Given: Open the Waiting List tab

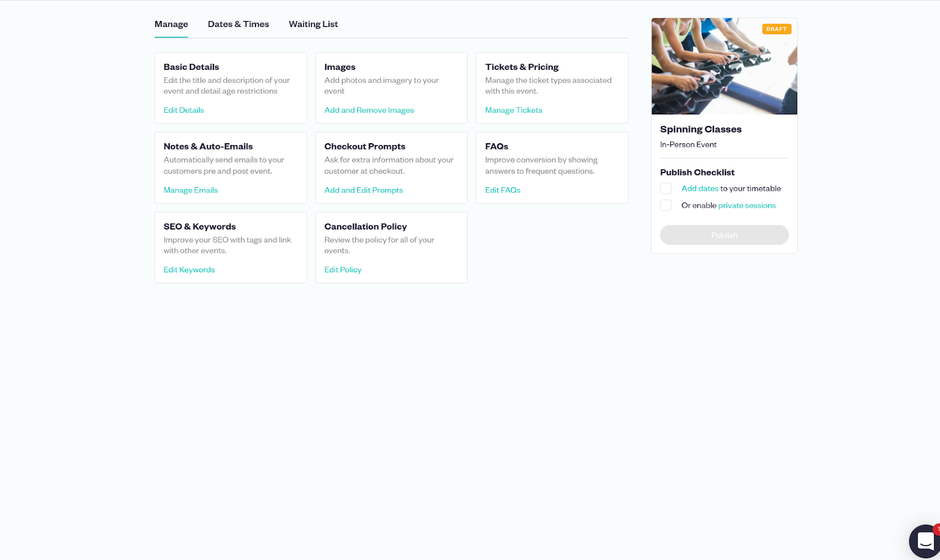Looking at the screenshot, I should tap(313, 23).
